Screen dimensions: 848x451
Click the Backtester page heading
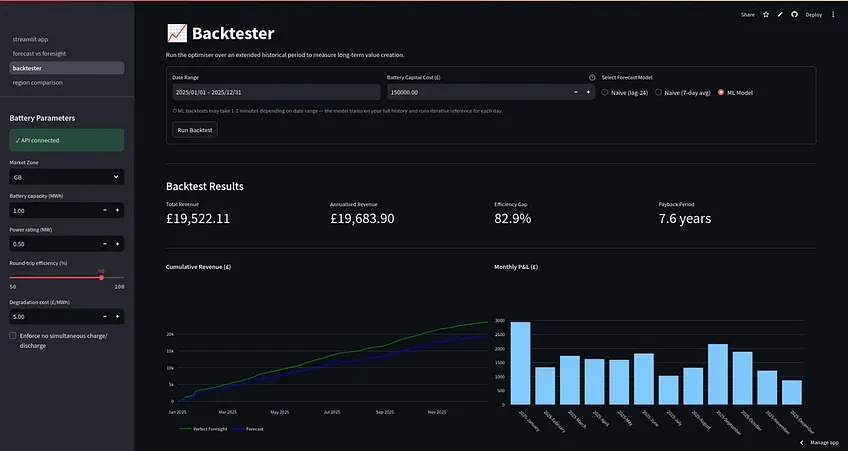(x=233, y=34)
